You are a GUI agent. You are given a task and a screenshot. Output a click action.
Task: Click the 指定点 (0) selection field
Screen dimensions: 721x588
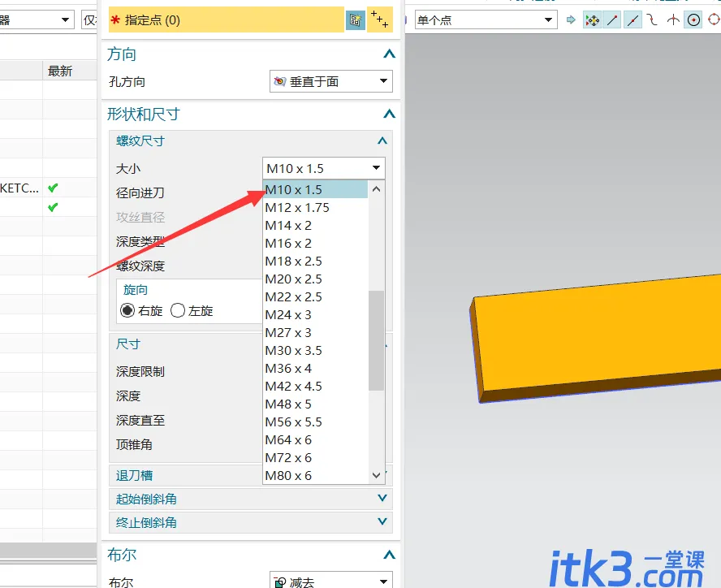(x=227, y=19)
